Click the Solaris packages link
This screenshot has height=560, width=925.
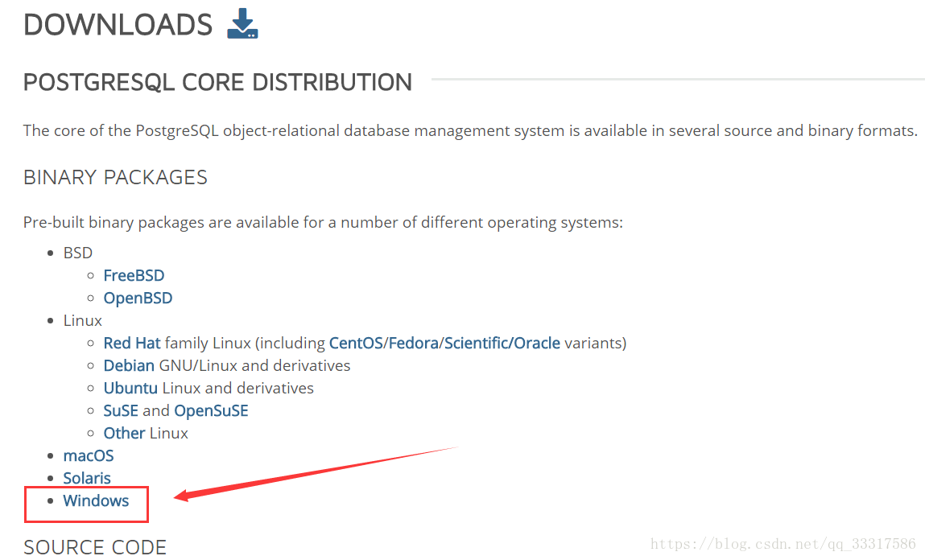(86, 478)
